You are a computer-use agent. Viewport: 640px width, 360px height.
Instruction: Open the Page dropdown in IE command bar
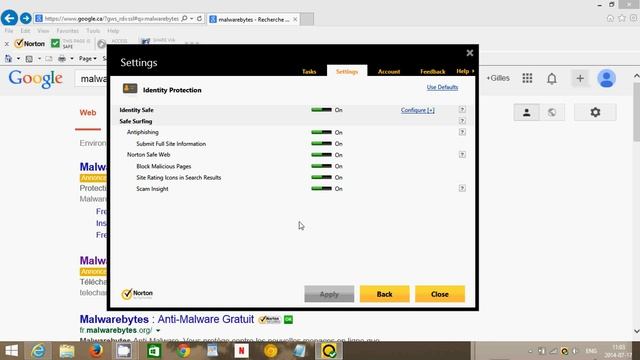[x=87, y=59]
